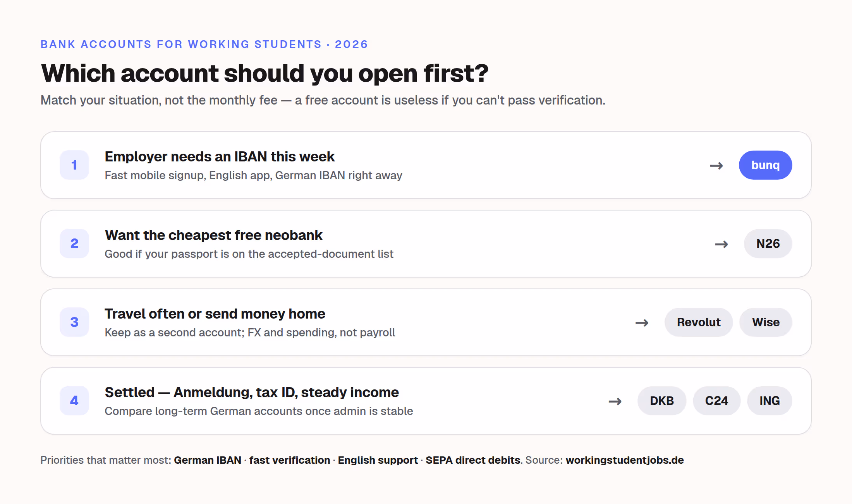The height and width of the screenshot is (504, 852).
Task: Click 'Employer needs an IBAN this week' heading
Action: click(x=220, y=156)
